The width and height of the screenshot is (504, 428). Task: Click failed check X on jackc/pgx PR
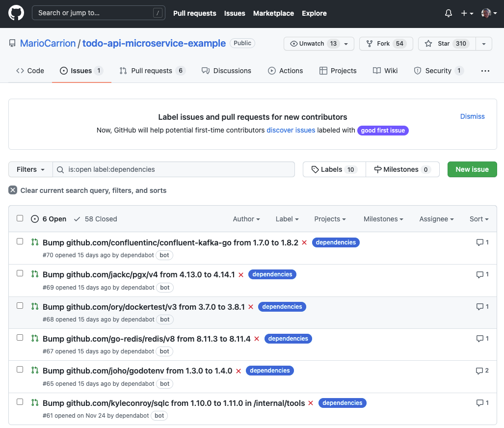241,275
